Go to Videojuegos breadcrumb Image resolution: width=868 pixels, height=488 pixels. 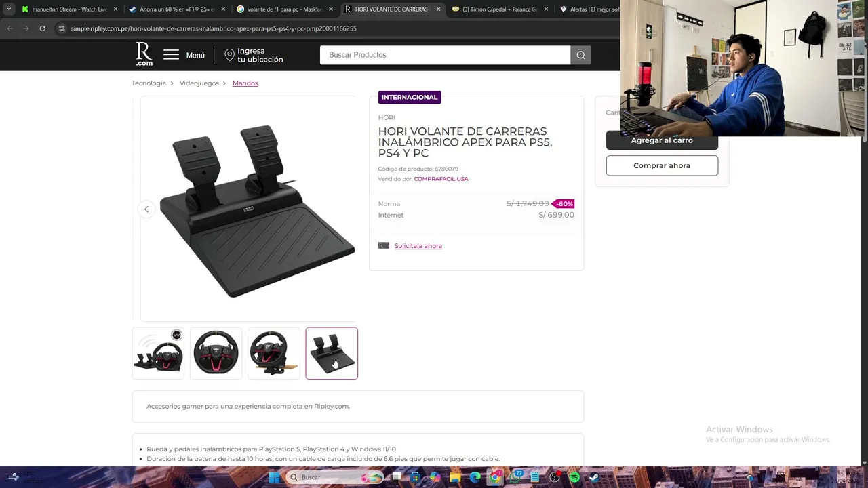point(199,83)
